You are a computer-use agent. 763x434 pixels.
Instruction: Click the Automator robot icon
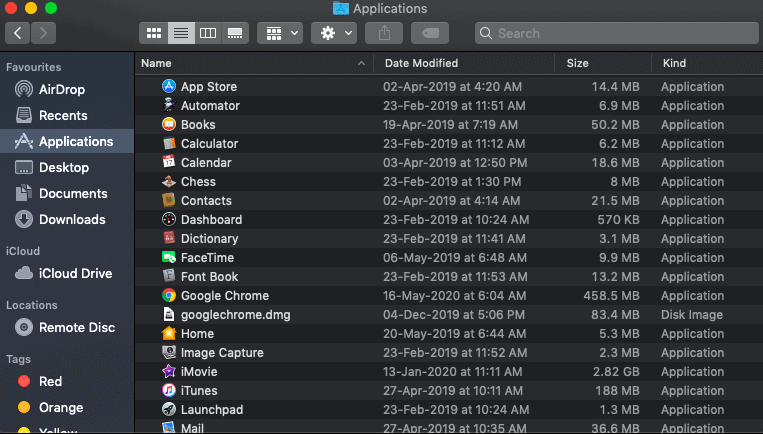point(168,105)
